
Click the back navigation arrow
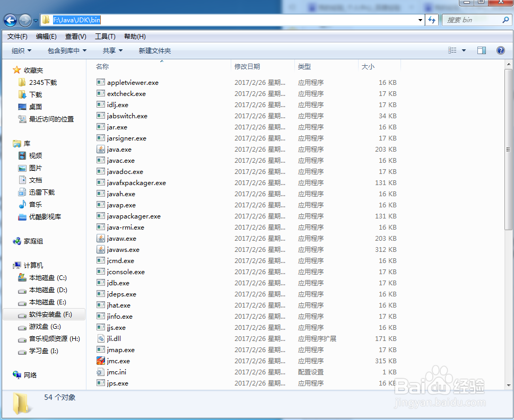[10, 20]
